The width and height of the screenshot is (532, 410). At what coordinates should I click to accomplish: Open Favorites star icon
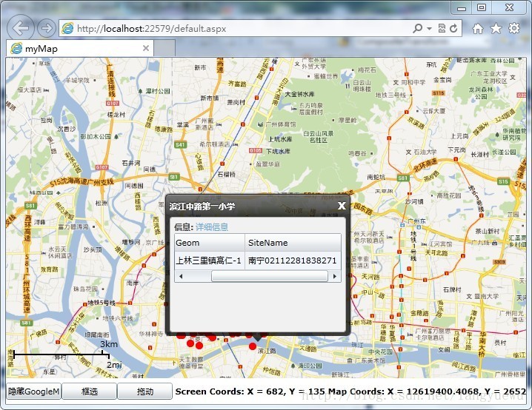496,28
